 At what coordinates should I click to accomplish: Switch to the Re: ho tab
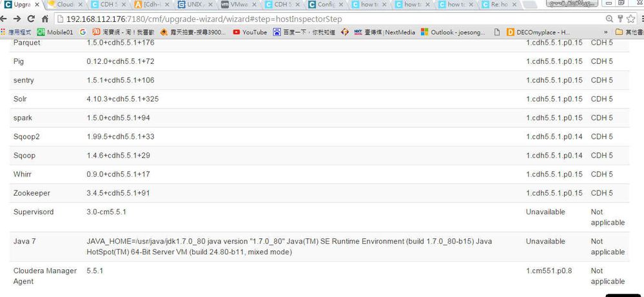point(498,5)
